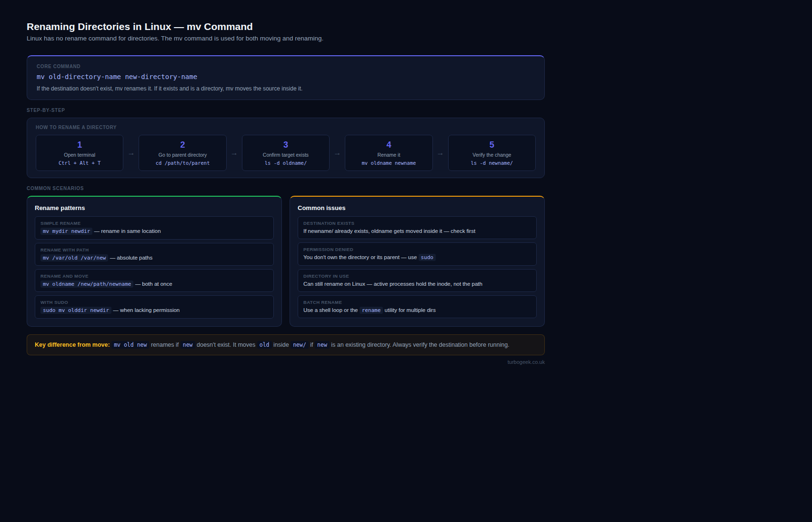Open the Destination Exists issue card
This screenshot has width=812, height=522.
[x=417, y=228]
